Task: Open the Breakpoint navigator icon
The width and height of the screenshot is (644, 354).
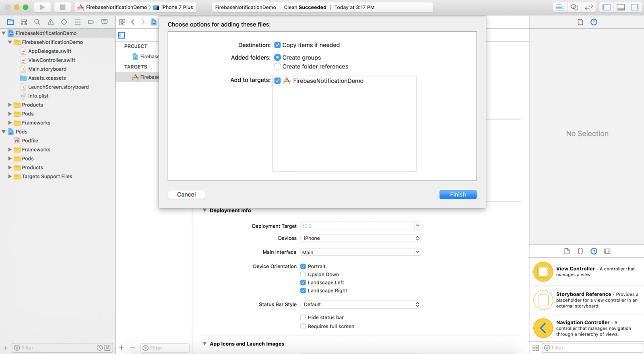Action: (x=91, y=22)
